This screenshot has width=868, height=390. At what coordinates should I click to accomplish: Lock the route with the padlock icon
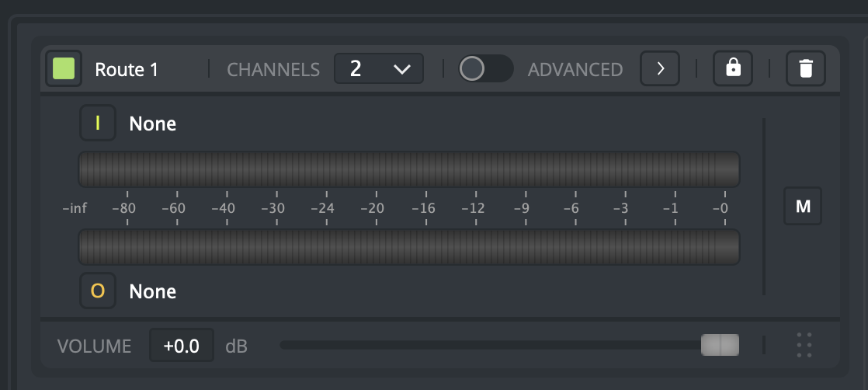733,68
